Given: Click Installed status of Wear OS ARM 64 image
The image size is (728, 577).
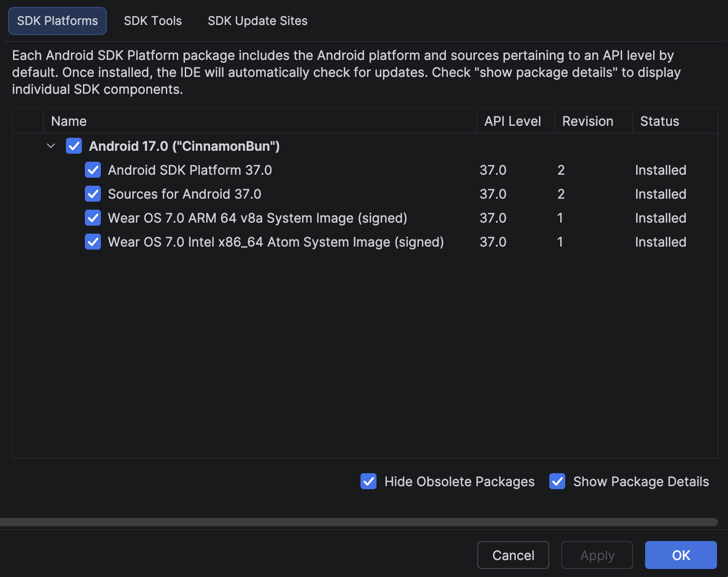Looking at the screenshot, I should [661, 218].
